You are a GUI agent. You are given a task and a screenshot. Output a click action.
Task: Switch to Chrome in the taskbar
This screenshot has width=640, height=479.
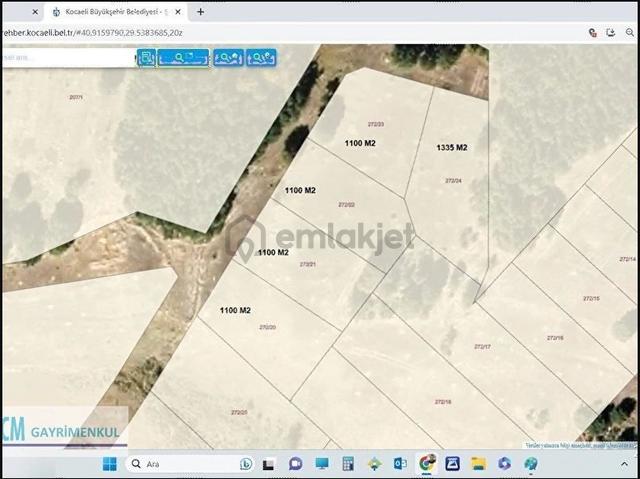427,463
